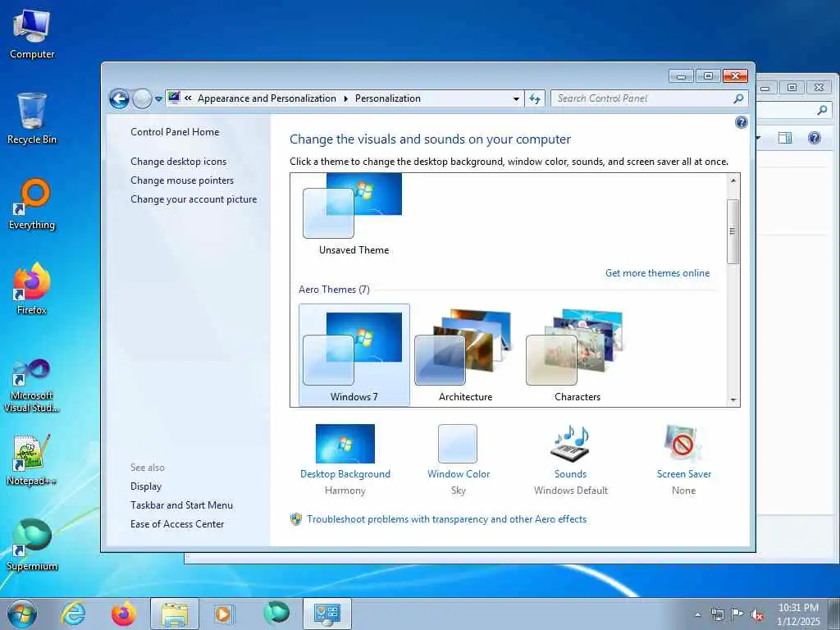Open Taskbar and Start Menu link
The image size is (840, 630).
tap(181, 504)
